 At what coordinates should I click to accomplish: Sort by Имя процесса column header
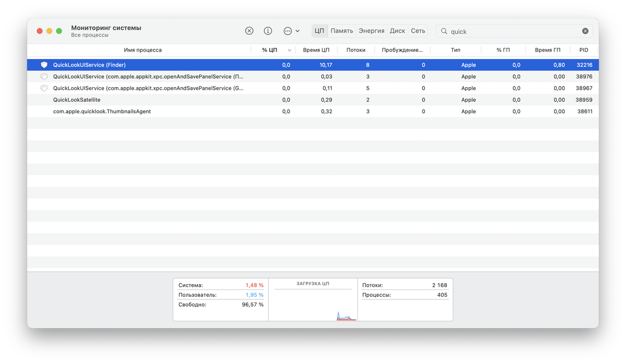[142, 50]
